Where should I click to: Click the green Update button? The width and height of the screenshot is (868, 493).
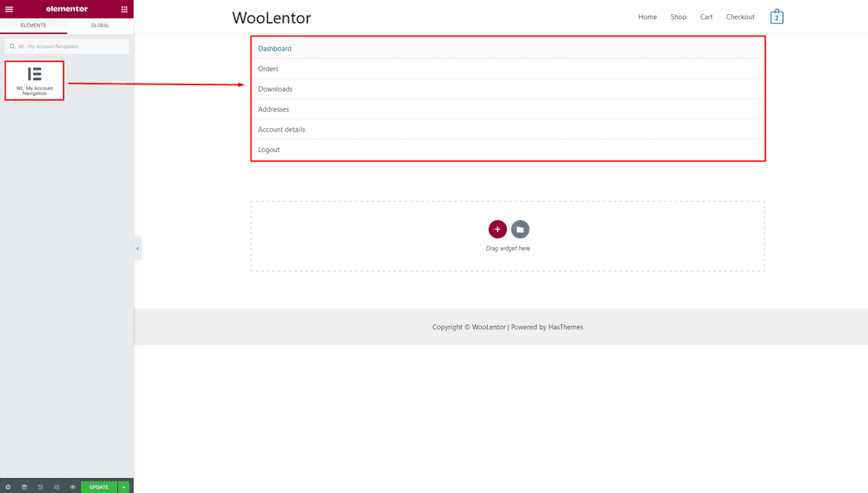tap(98, 487)
